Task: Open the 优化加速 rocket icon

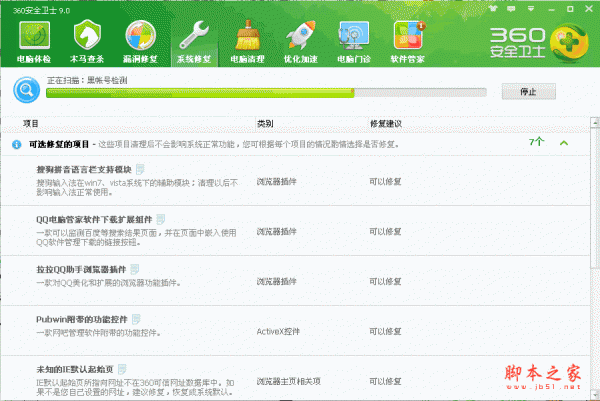Action: point(301,42)
